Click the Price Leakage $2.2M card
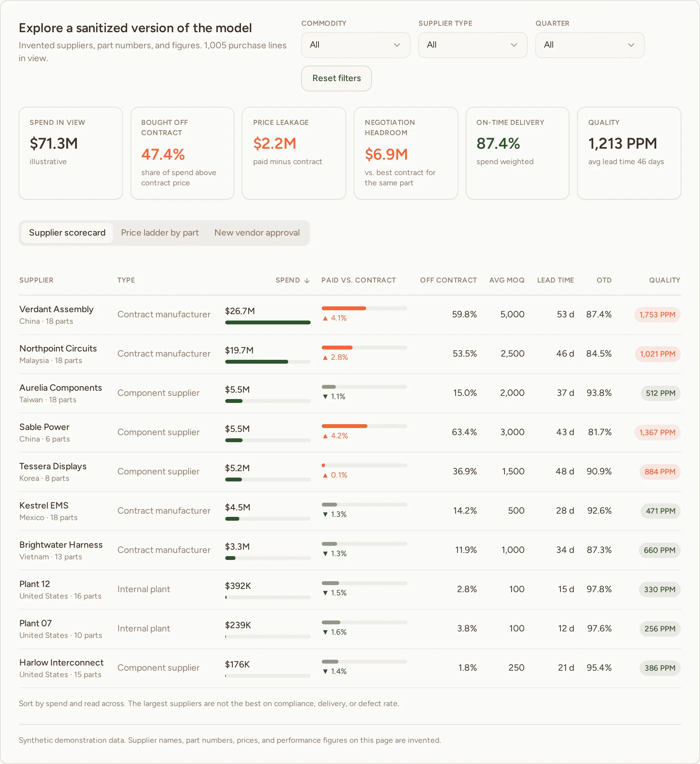 tap(294, 153)
